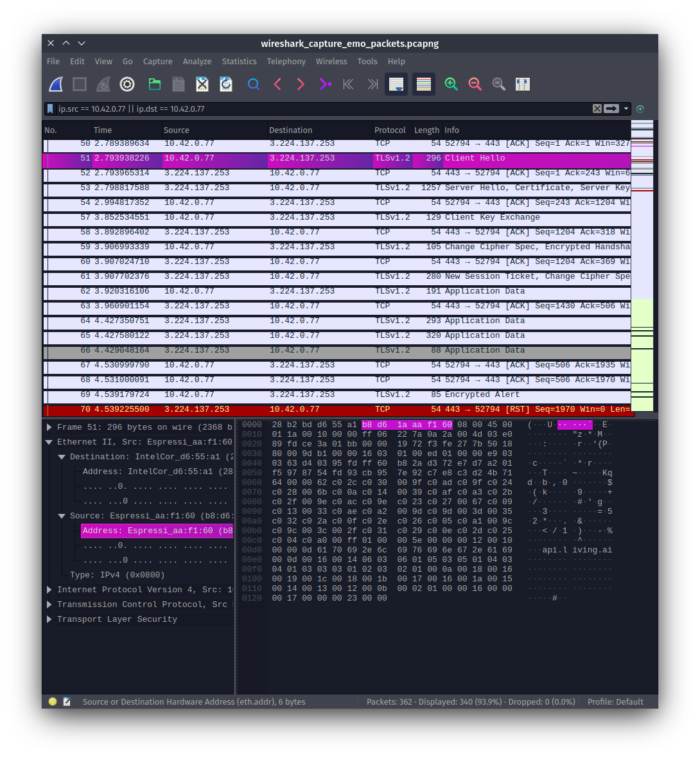700x758 pixels.
Task: Open the View menu
Action: tap(103, 62)
